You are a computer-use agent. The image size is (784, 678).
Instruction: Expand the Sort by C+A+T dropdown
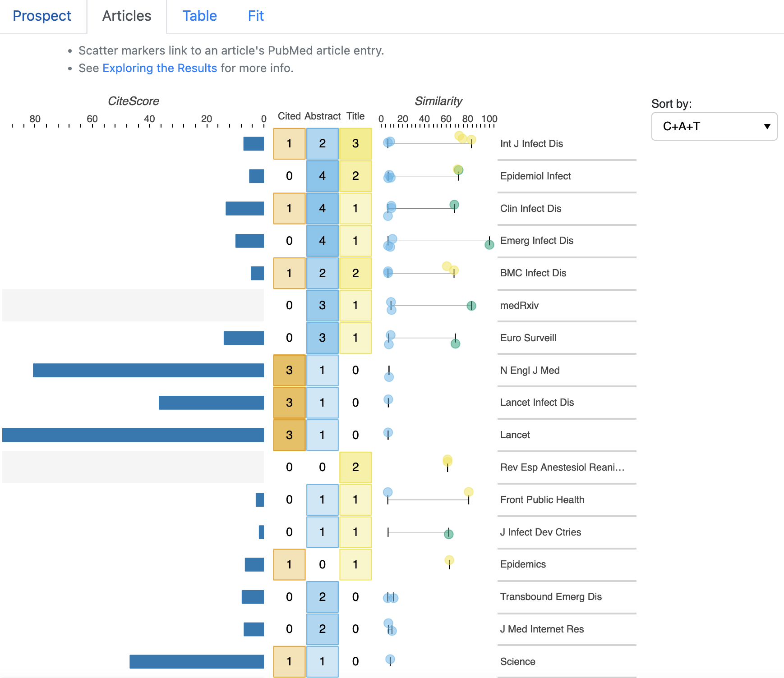[x=714, y=127]
